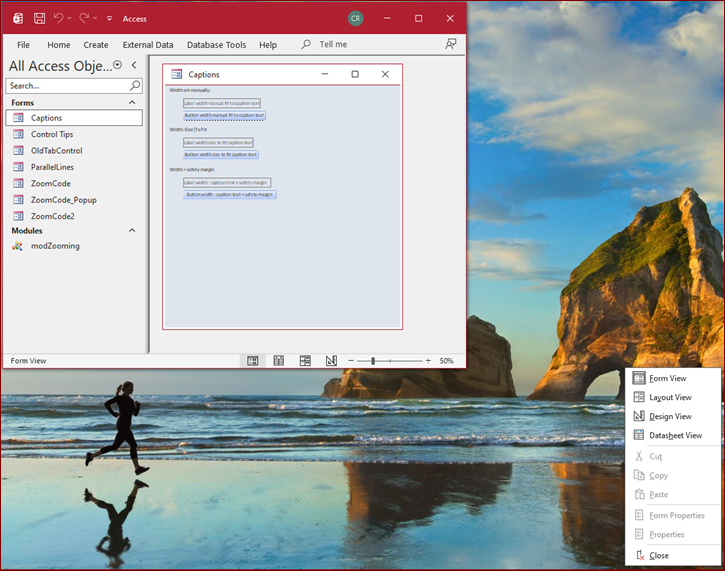The width and height of the screenshot is (725, 571).
Task: Click the Tell me magnifier icon
Action: [x=306, y=44]
